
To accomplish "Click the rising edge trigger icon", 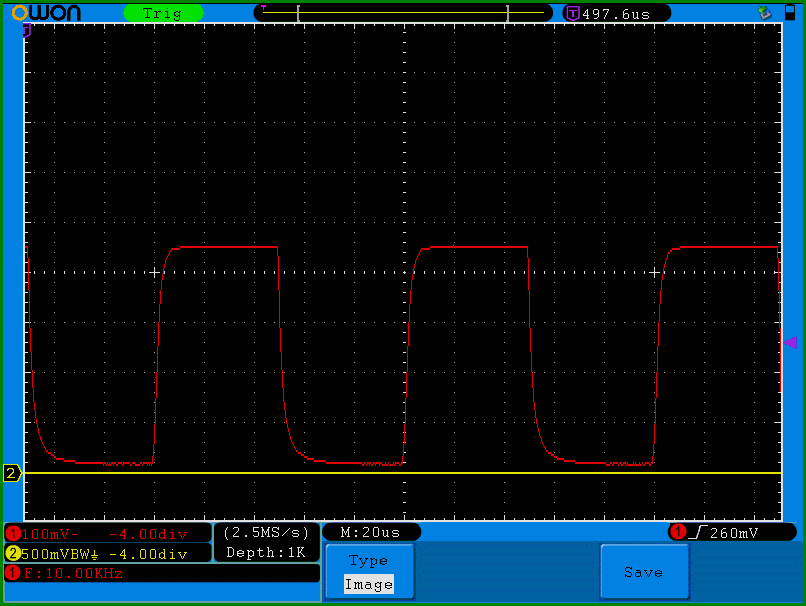I will tap(698, 532).
